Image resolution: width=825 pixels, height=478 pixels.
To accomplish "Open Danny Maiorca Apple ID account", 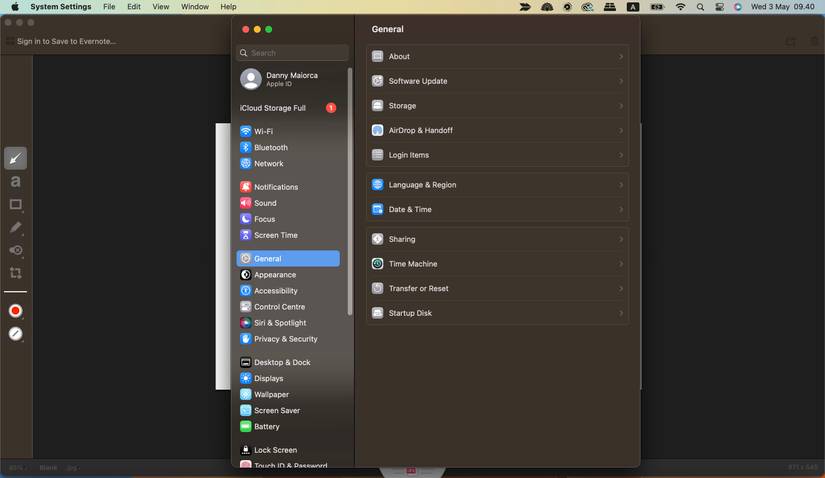I will click(288, 79).
